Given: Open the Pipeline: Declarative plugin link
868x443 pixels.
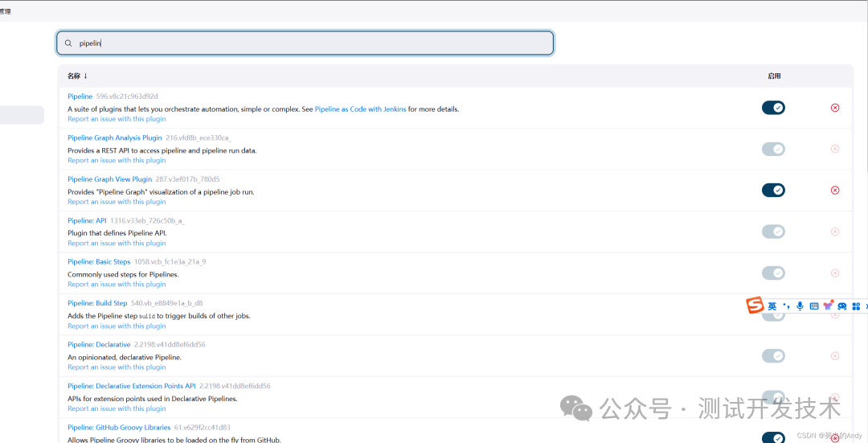Looking at the screenshot, I should 99,344.
